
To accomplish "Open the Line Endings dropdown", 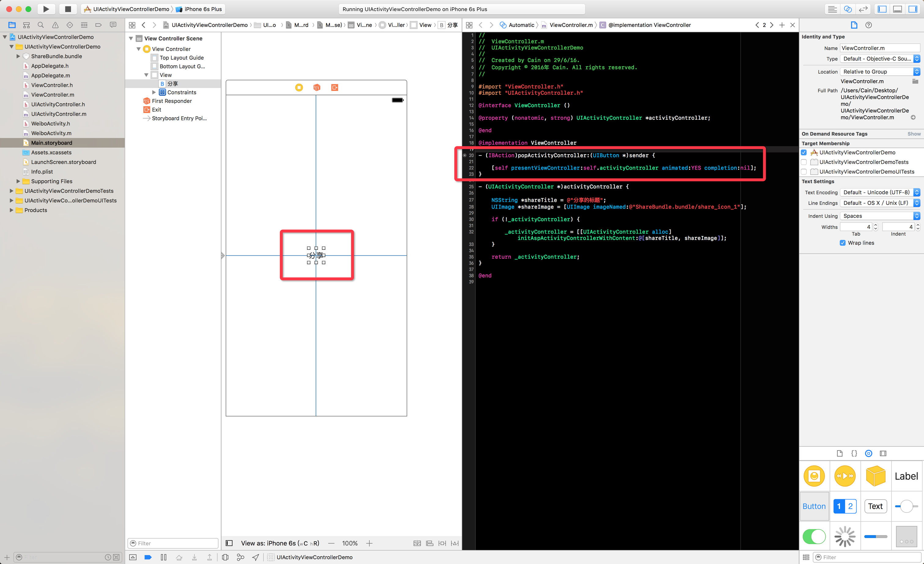I will tap(880, 203).
